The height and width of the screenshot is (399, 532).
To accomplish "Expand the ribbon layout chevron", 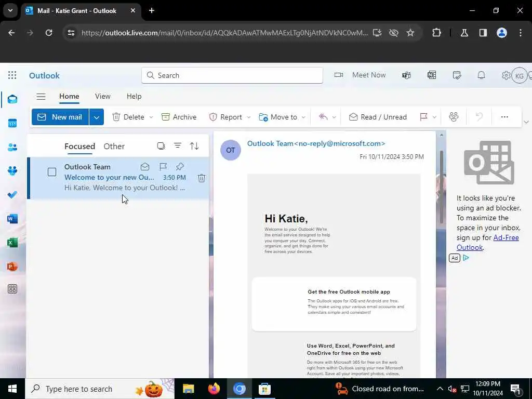I will [x=526, y=122].
